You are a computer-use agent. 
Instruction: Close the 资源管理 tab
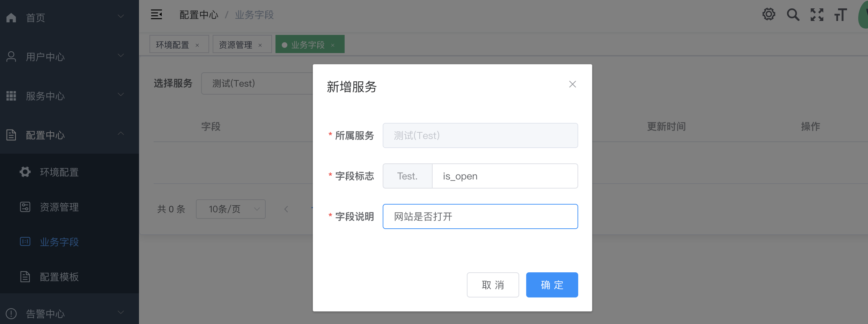(x=260, y=45)
